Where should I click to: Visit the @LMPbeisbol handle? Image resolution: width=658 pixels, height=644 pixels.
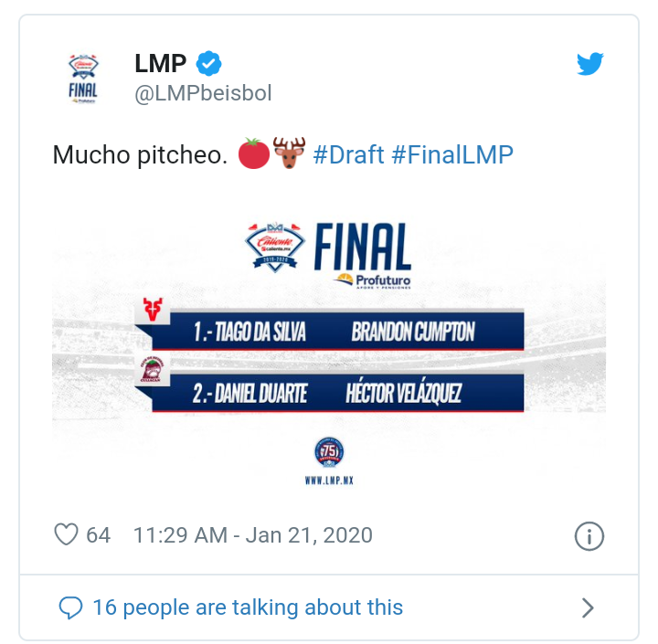[203, 93]
